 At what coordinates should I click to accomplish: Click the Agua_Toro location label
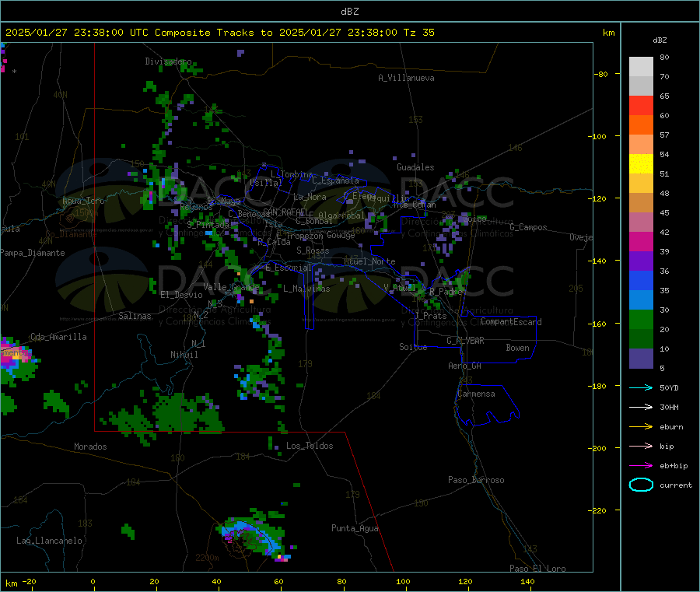pos(83,201)
